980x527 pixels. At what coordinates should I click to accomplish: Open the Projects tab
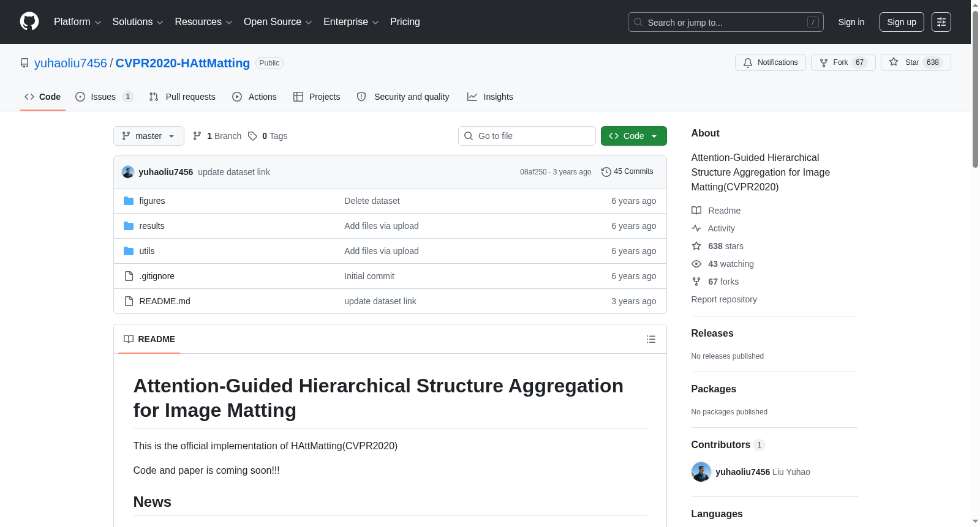[x=317, y=97]
